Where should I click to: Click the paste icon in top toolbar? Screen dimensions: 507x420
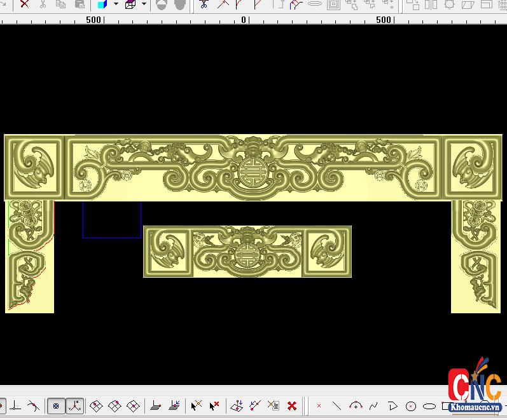(x=80, y=4)
